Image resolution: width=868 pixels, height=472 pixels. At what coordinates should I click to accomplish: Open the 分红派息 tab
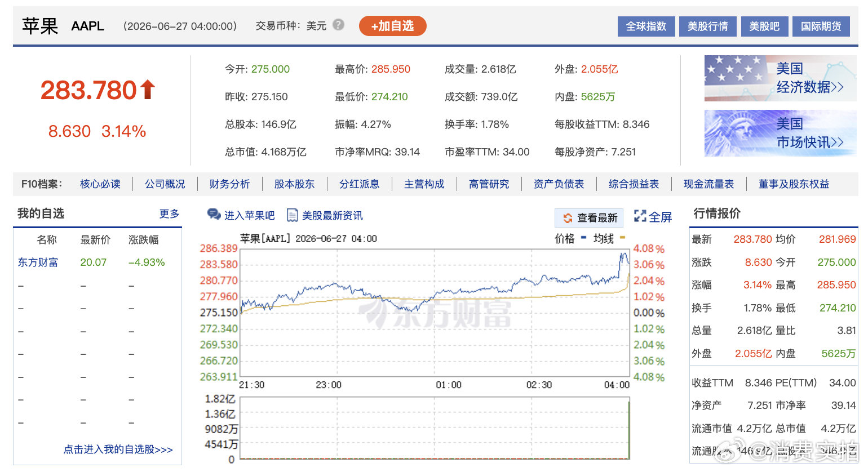coord(359,184)
